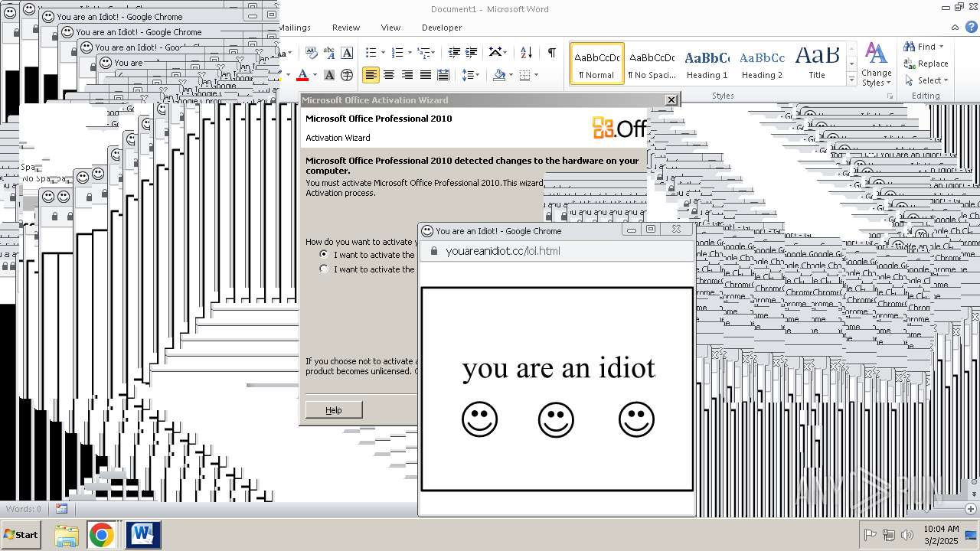Apply the Heading 2 style
This screenshot has height=551, width=980.
762,64
